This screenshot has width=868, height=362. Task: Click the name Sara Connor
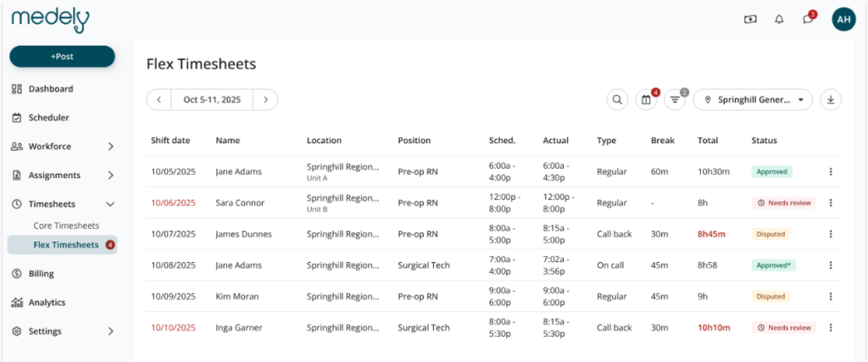tap(240, 203)
